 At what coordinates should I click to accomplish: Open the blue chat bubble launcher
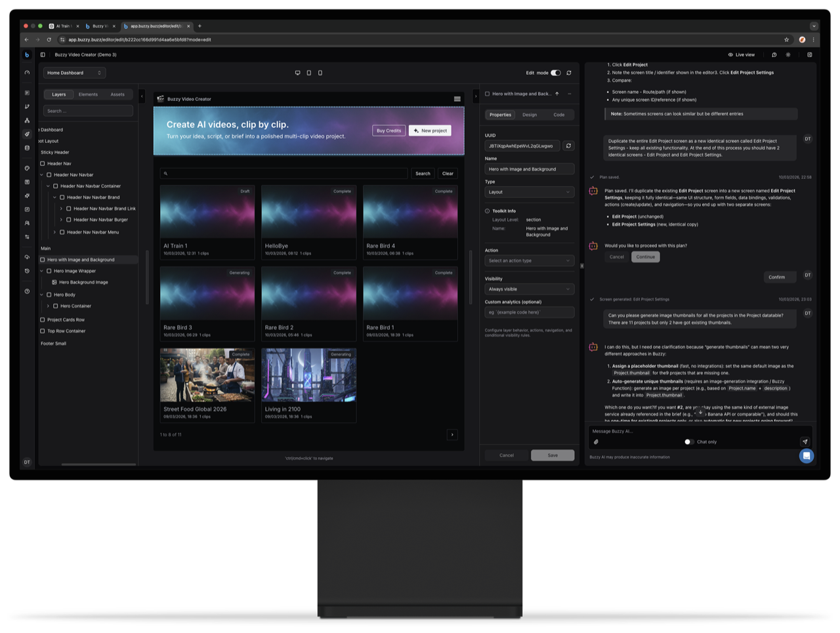point(807,456)
